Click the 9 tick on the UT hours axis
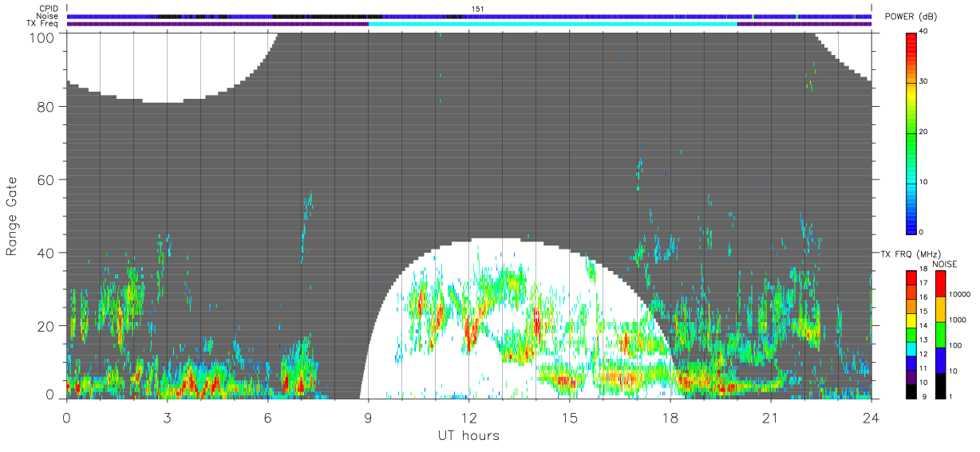Image resolution: width=980 pixels, height=452 pixels. pos(368,417)
